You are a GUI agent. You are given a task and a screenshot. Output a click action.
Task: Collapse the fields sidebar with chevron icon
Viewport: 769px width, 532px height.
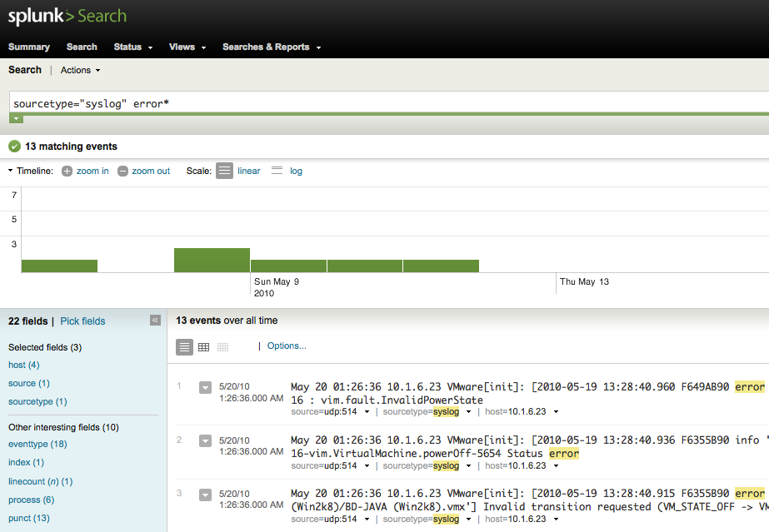tap(156, 321)
